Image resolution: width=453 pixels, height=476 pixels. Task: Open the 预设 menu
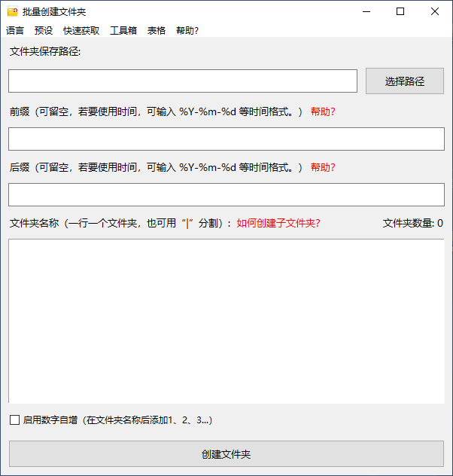(x=44, y=31)
